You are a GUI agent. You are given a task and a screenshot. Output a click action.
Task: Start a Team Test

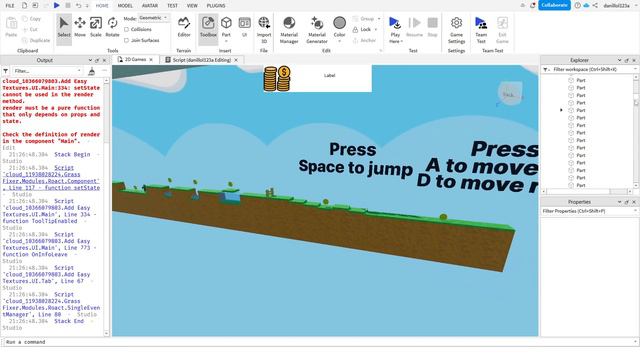pos(481,29)
